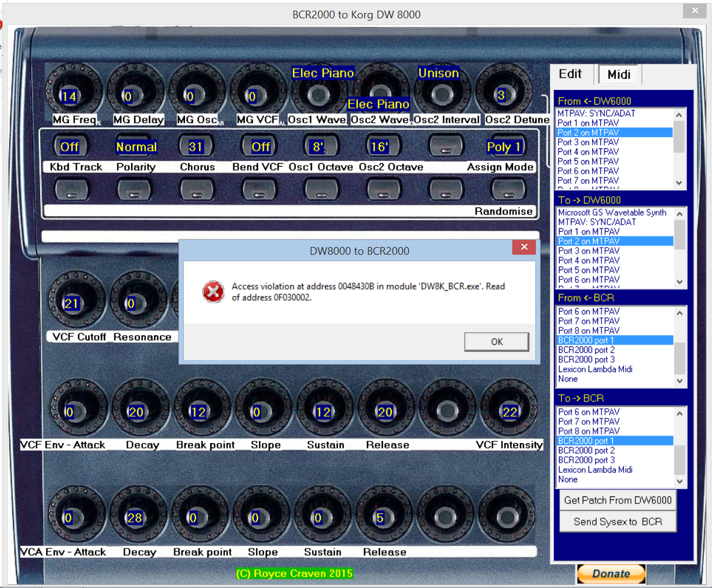Viewport: 712px width, 588px height.
Task: Toggle the Polarity Normal button
Action: [136, 147]
